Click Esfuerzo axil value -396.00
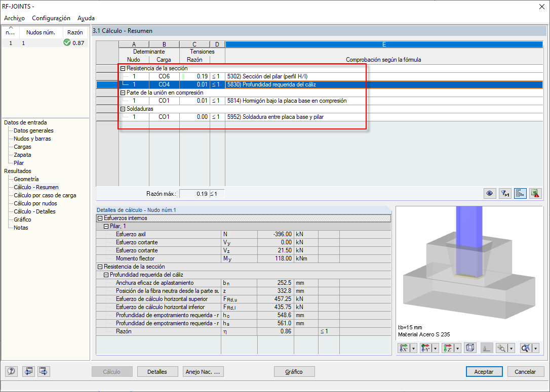The image size is (550, 392). tap(276, 234)
